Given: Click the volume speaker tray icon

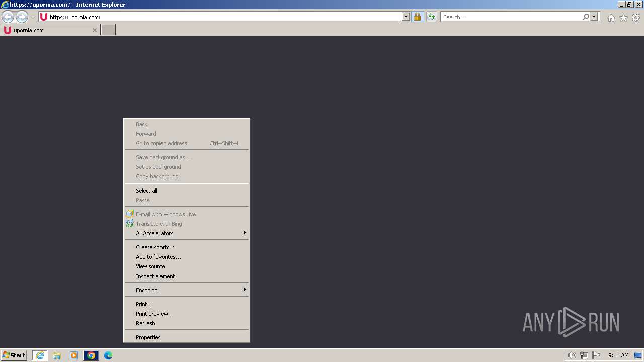Looking at the screenshot, I should click(x=572, y=355).
